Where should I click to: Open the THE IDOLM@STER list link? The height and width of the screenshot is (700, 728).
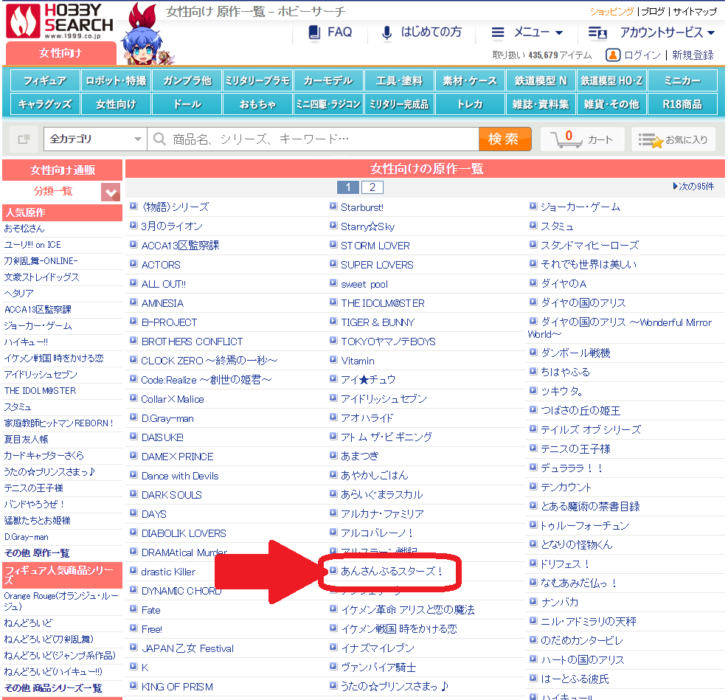point(383,303)
